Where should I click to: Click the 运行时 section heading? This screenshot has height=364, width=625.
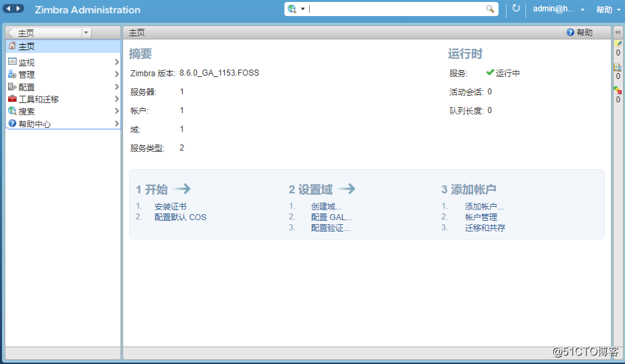pos(465,54)
